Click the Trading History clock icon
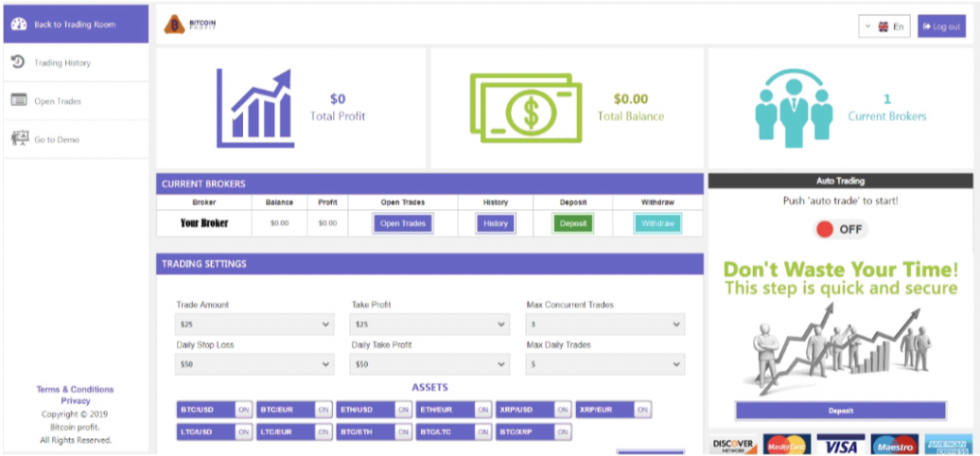Screen dimensions: 980x456 18,62
